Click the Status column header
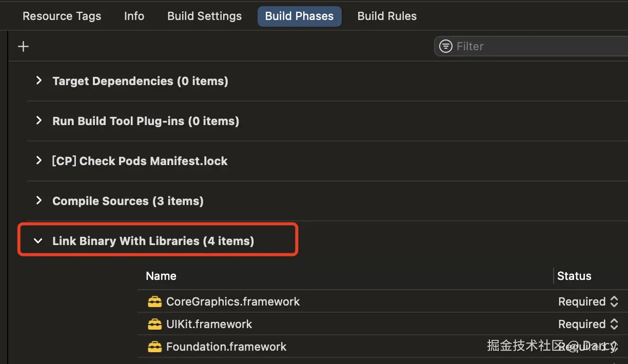The image size is (628, 364). [574, 276]
